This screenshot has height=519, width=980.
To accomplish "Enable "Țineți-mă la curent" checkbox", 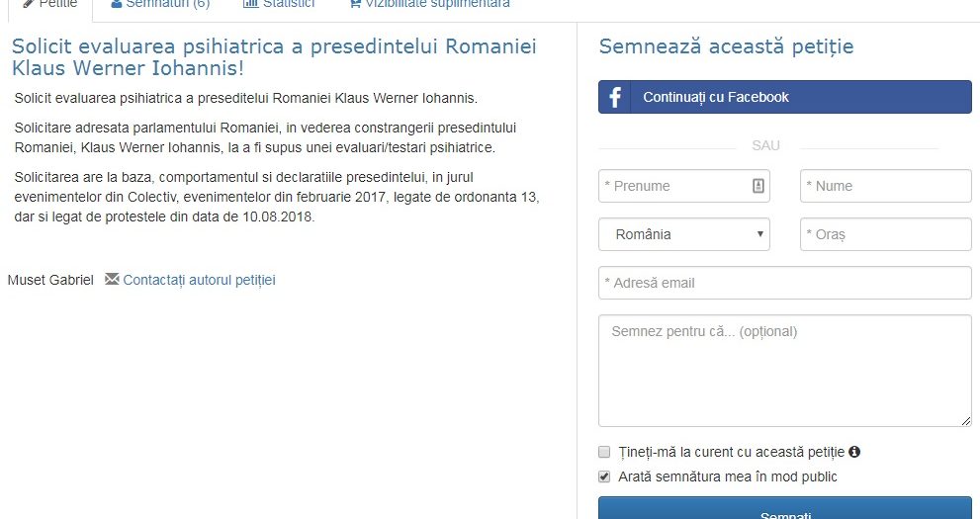I will (x=604, y=452).
